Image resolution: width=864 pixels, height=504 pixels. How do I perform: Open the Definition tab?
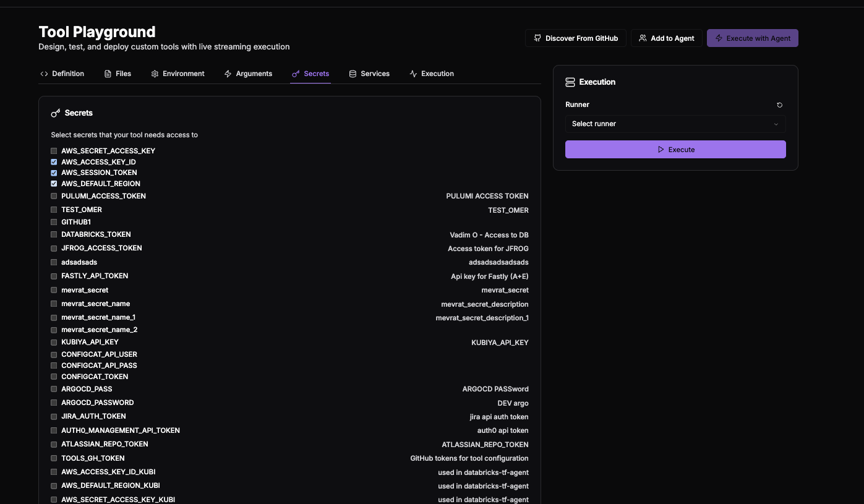pyautogui.click(x=62, y=74)
